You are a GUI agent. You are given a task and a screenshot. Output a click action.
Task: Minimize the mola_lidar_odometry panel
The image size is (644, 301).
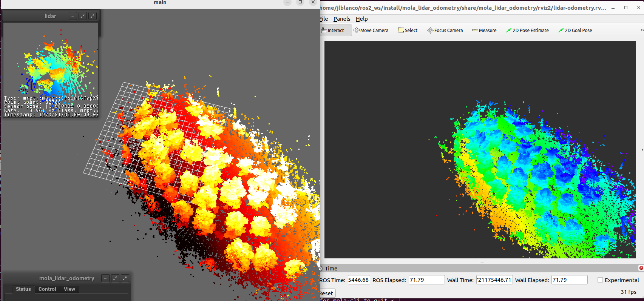click(x=105, y=278)
